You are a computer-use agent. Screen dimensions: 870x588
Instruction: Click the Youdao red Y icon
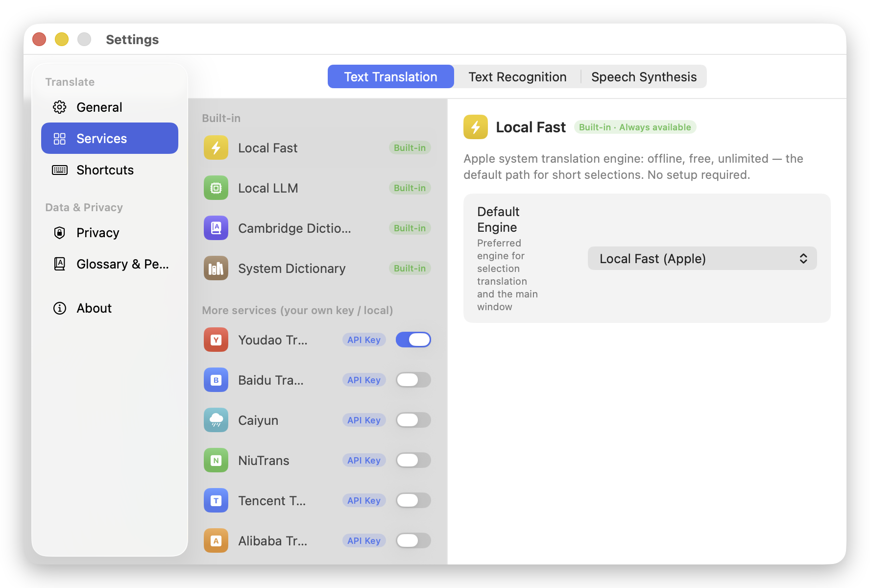click(216, 340)
